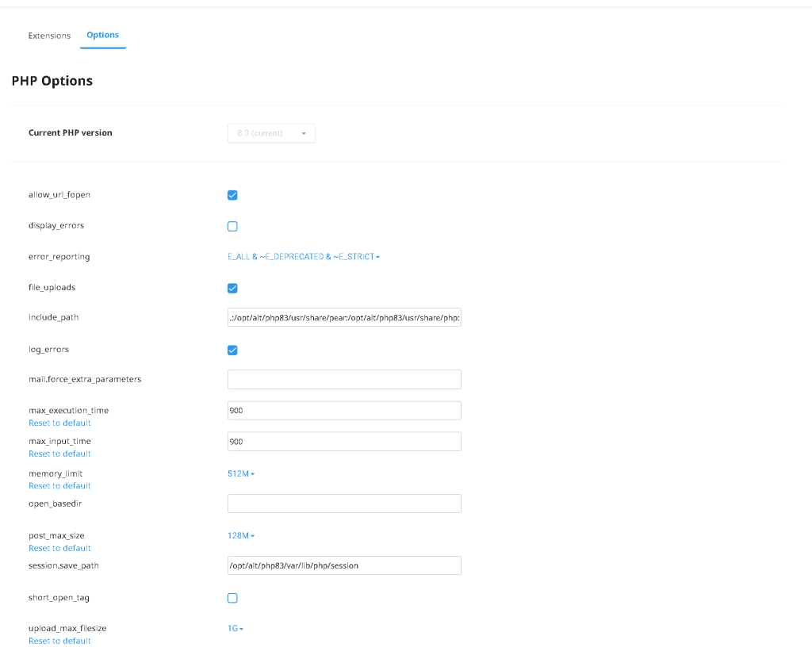Enable the short_open_tag checkbox
Viewport: 812px width, 655px height.
coord(232,598)
